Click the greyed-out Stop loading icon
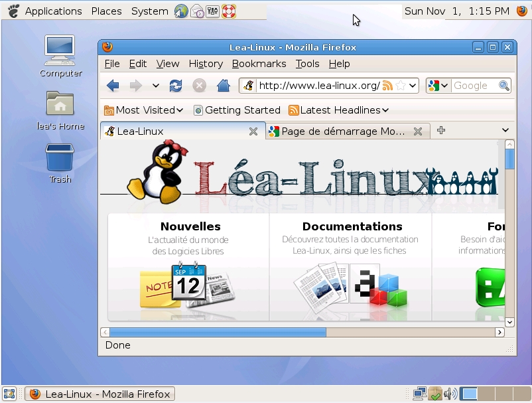 tap(199, 86)
